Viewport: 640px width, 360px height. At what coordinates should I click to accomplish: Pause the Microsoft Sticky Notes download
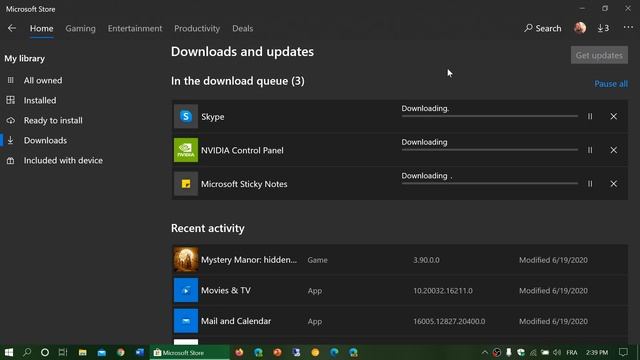[590, 184]
